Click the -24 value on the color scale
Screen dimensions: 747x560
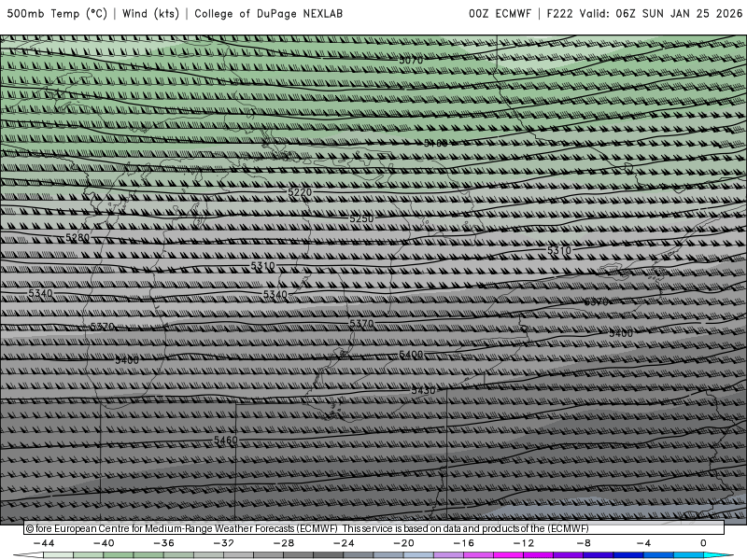(344, 543)
